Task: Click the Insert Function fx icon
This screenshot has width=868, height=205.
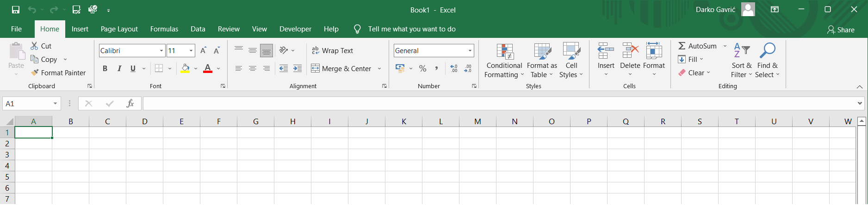Action: (130, 104)
